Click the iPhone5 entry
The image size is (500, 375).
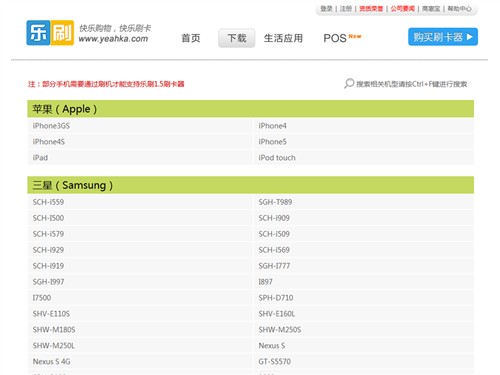272,142
